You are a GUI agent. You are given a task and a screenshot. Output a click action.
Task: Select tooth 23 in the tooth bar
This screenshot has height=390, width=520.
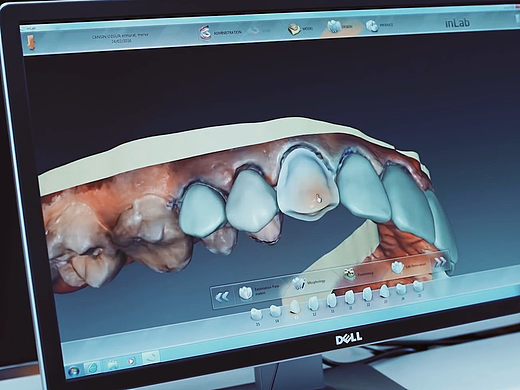click(385, 293)
